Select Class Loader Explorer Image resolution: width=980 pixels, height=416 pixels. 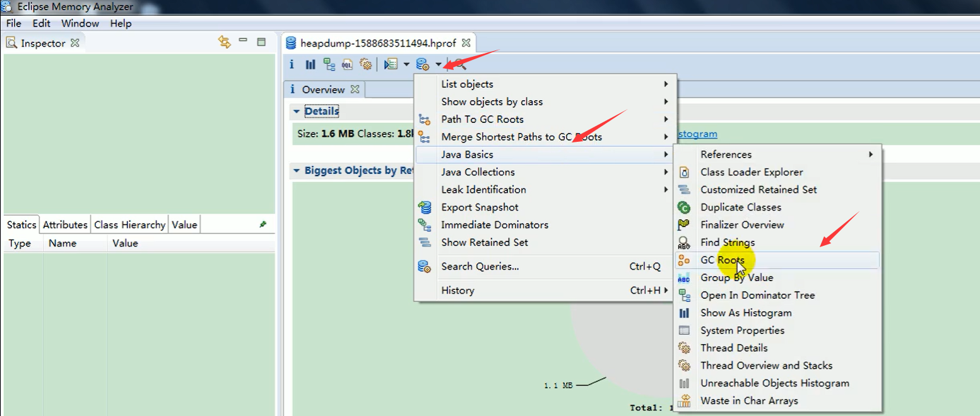777,172
